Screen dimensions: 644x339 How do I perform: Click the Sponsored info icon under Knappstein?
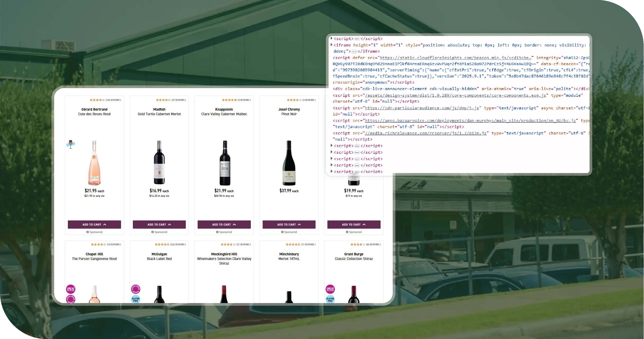pyautogui.click(x=217, y=232)
